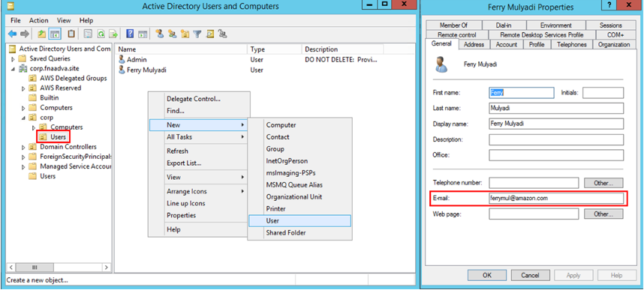Open the Action menu

click(x=38, y=20)
